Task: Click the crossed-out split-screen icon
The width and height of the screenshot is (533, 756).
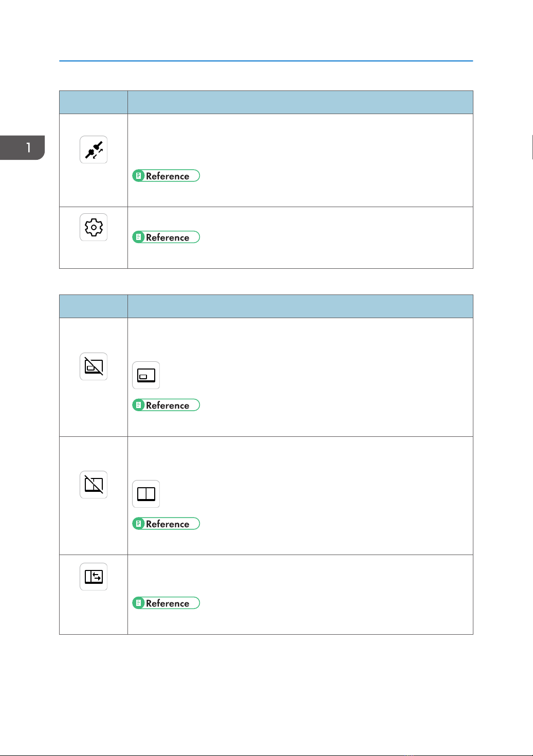Action: click(x=94, y=485)
